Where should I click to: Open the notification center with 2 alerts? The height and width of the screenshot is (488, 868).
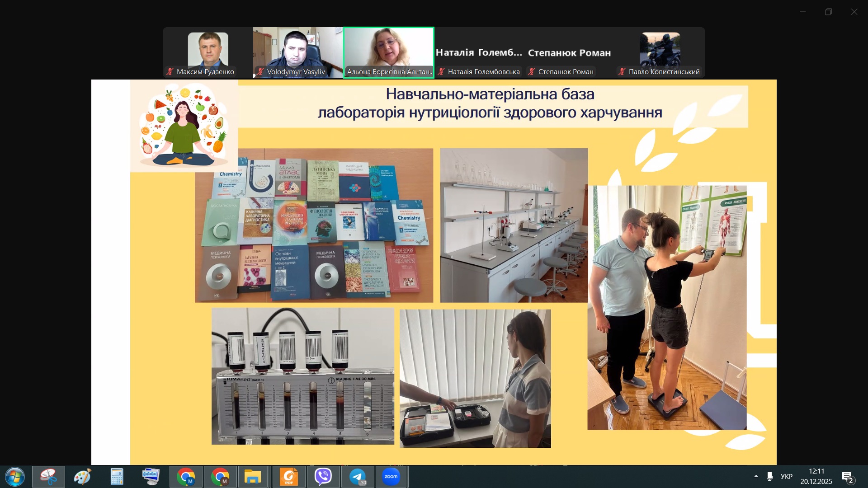pyautogui.click(x=847, y=477)
